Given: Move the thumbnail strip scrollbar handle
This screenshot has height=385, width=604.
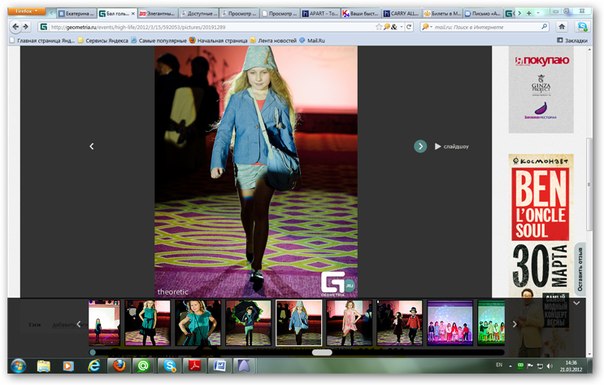Looking at the screenshot, I should tap(322, 352).
